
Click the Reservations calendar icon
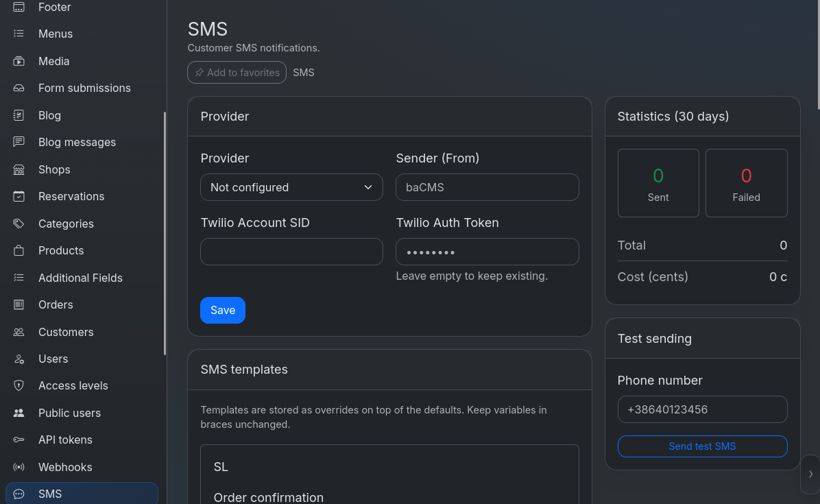pos(19,197)
